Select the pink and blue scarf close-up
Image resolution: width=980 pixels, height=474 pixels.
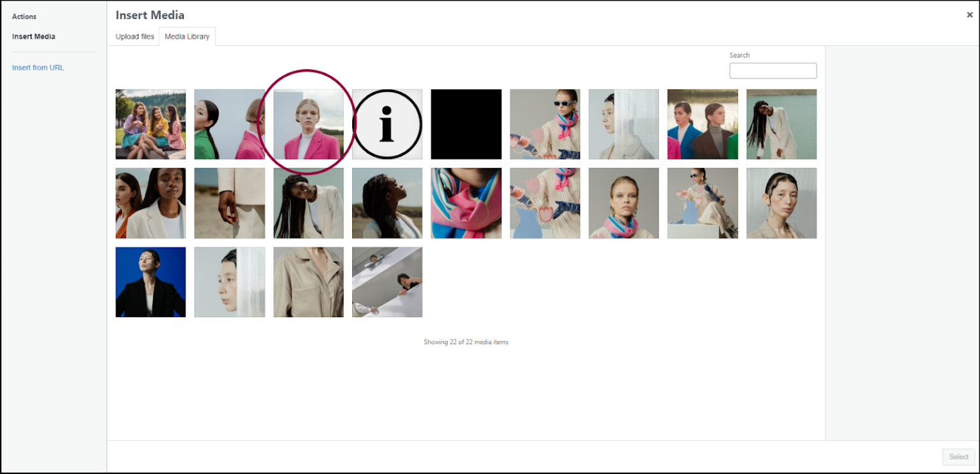tap(466, 203)
